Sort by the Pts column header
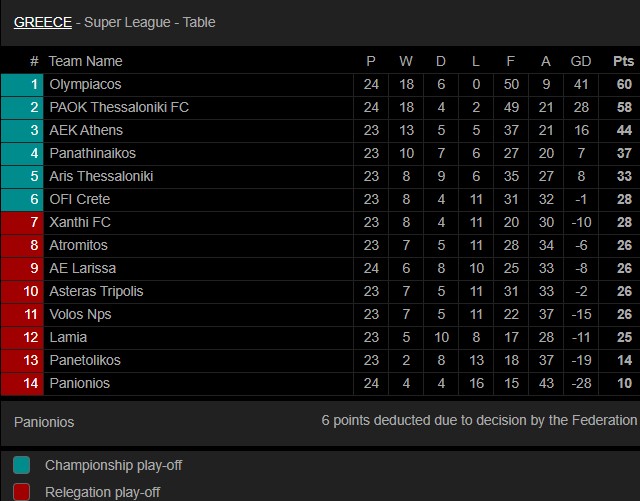This screenshot has width=640, height=501. [x=623, y=61]
